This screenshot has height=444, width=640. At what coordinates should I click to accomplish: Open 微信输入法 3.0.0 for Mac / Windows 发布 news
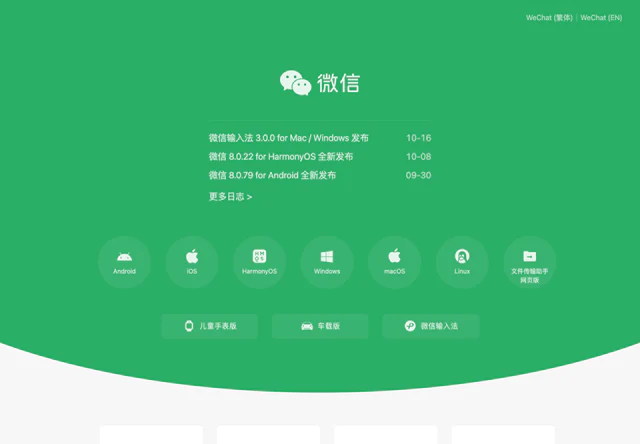pyautogui.click(x=289, y=138)
